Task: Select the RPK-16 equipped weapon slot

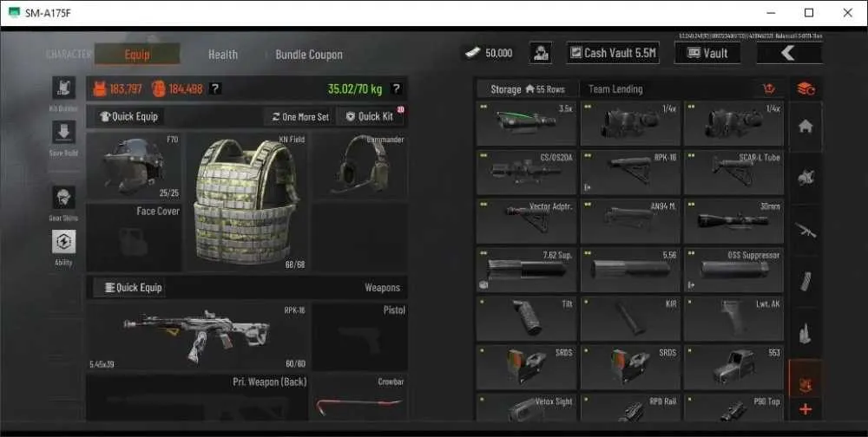Action: point(198,337)
